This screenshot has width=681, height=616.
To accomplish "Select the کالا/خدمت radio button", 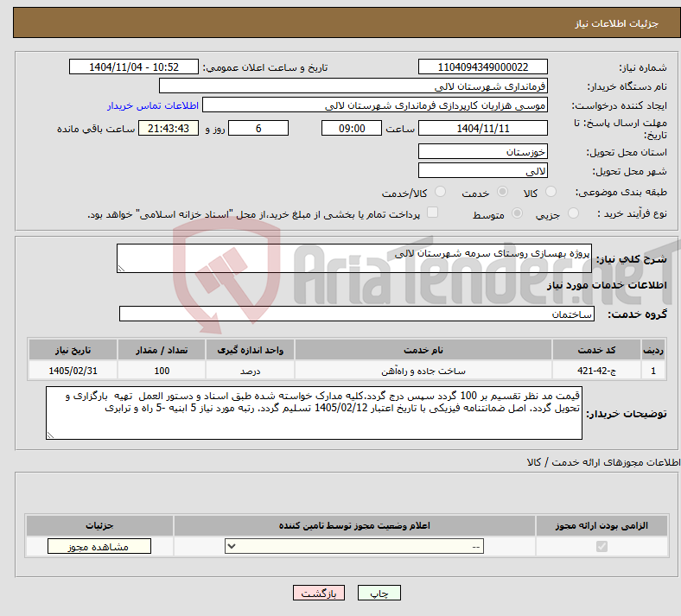I will click(441, 192).
